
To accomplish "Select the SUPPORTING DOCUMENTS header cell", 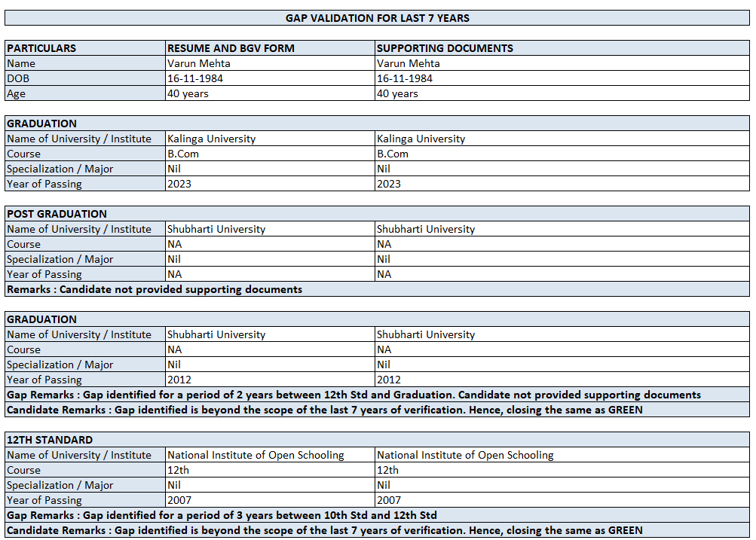I will pos(562,48).
